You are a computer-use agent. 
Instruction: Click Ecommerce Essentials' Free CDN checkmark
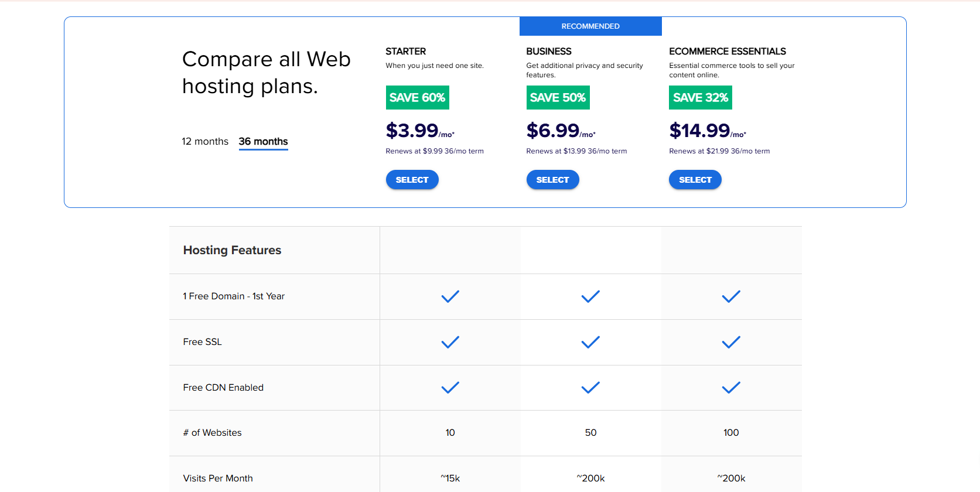pos(731,387)
